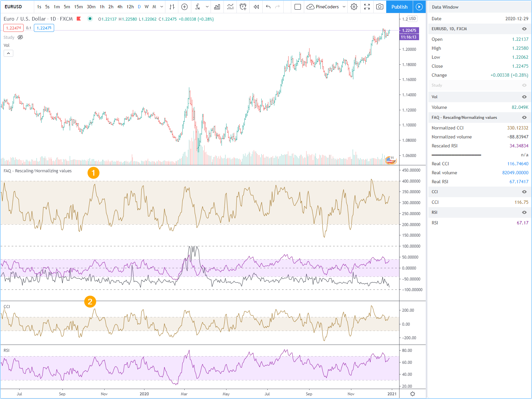
Task: Switch to the weekly W timeframe
Action: point(146,7)
